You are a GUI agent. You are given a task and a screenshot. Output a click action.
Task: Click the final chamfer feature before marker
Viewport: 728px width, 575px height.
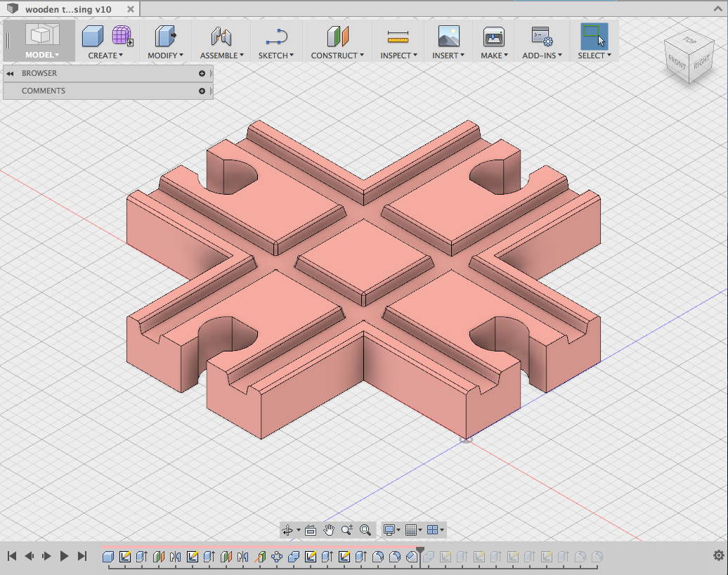(x=411, y=557)
